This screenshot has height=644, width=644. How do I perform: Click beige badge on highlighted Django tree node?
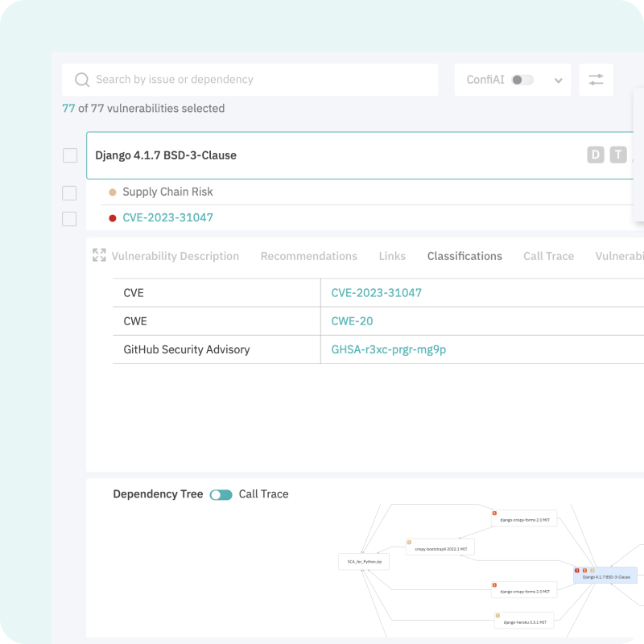point(592,571)
